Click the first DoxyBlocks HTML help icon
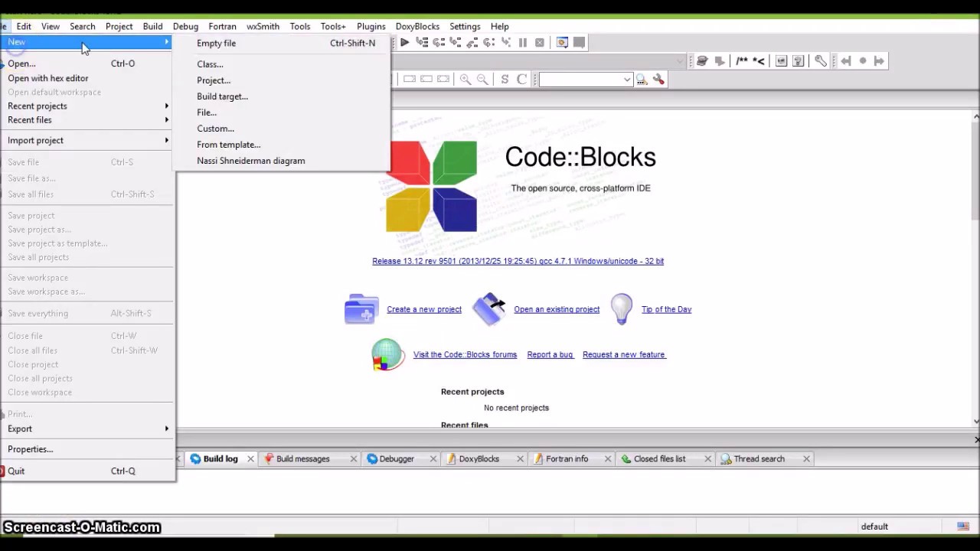This screenshot has width=980, height=551. [x=781, y=61]
